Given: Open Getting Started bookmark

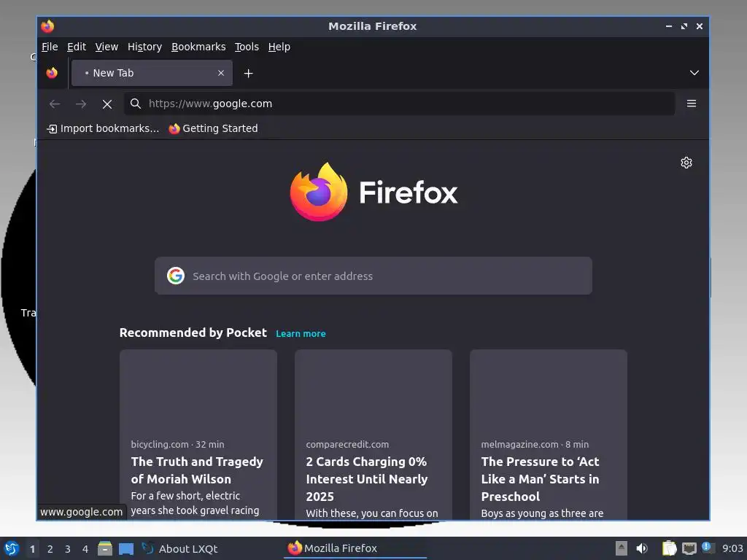Looking at the screenshot, I should tap(213, 128).
